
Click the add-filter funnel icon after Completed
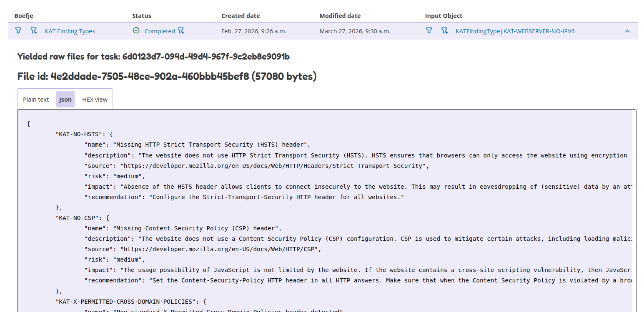(x=181, y=31)
